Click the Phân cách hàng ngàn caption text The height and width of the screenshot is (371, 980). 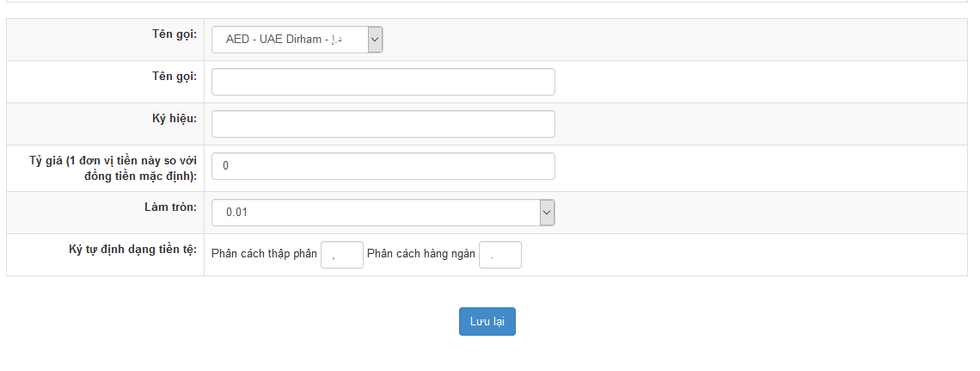(x=421, y=255)
